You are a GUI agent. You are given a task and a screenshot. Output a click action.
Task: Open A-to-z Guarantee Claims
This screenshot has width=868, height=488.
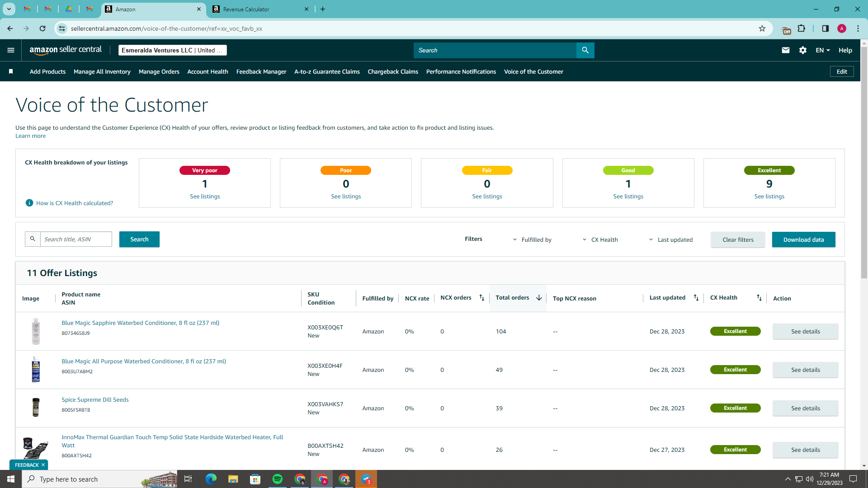tap(327, 71)
